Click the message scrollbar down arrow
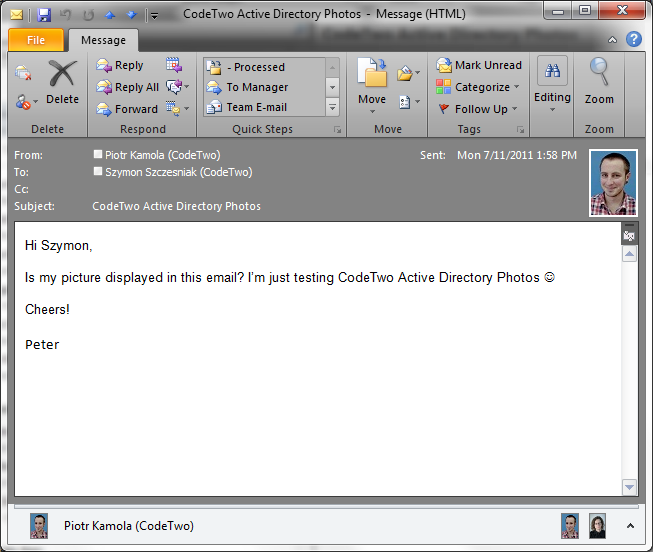Image resolution: width=653 pixels, height=552 pixels. pyautogui.click(x=629, y=487)
